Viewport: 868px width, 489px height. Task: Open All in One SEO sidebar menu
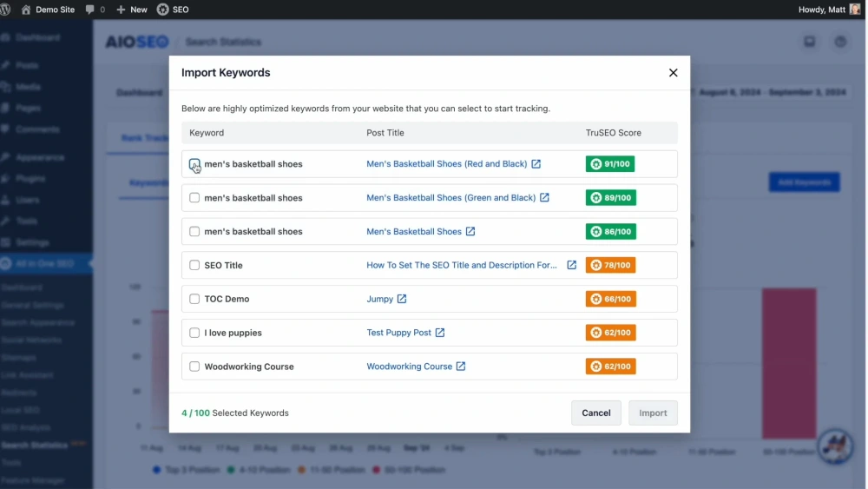pos(44,263)
